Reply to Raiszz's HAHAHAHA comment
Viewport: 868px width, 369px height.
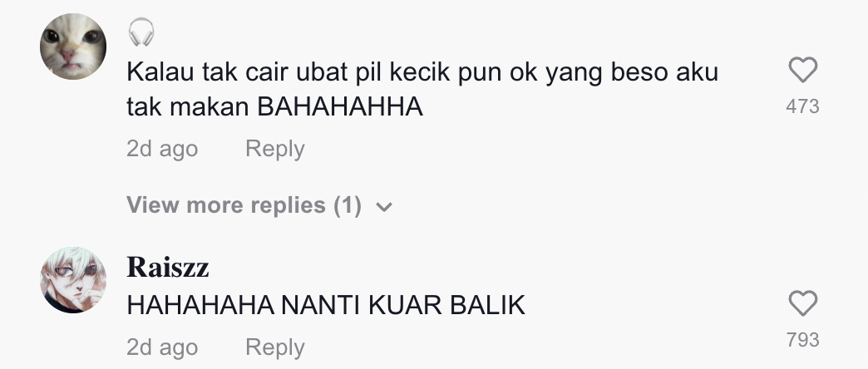coord(274,347)
